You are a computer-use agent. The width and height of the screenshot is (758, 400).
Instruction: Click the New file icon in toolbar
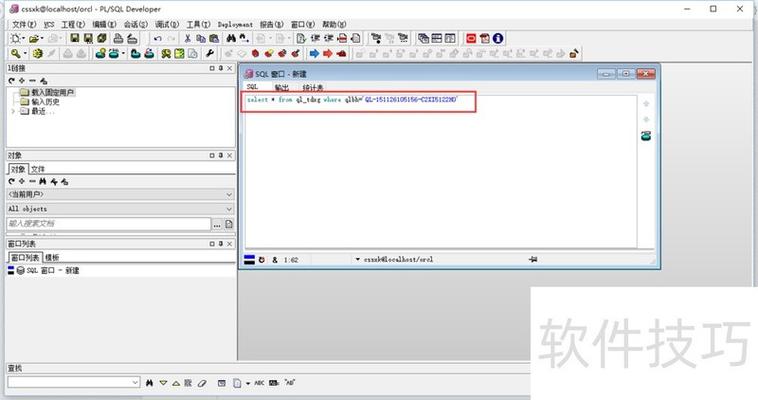pyautogui.click(x=15, y=38)
